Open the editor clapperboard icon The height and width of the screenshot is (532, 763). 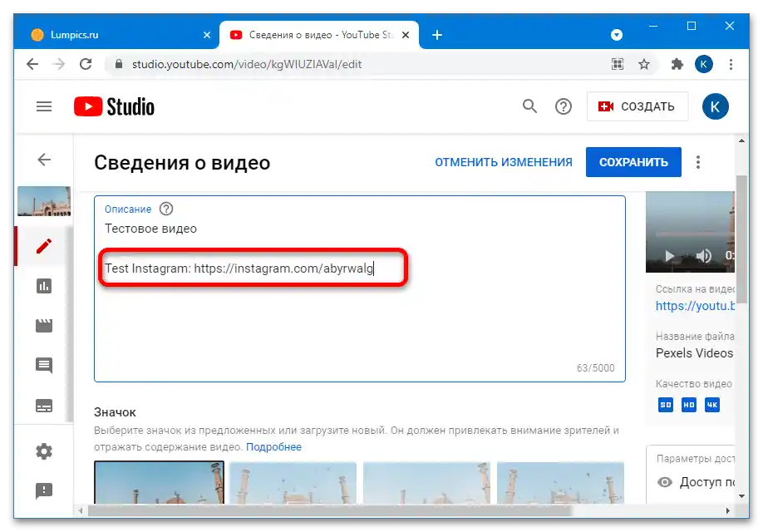44,326
